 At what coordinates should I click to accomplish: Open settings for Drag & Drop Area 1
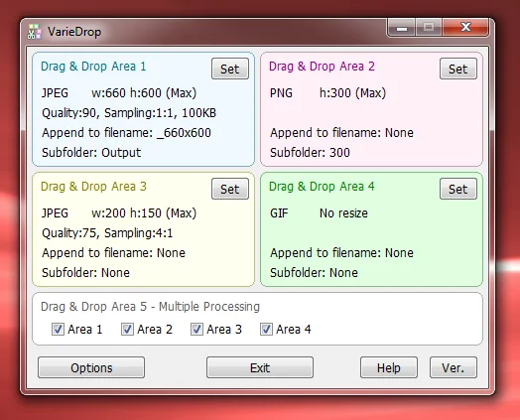[x=230, y=69]
